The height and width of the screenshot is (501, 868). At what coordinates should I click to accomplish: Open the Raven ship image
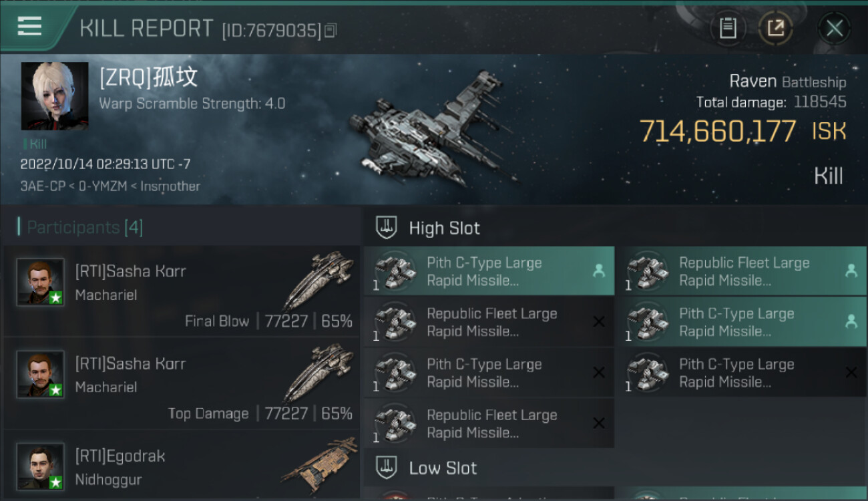(x=431, y=137)
